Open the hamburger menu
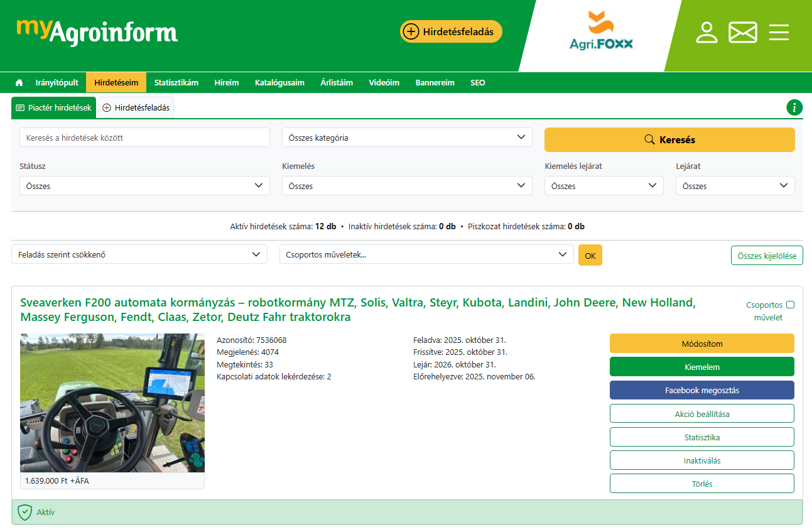The width and height of the screenshot is (812, 532). 779,32
